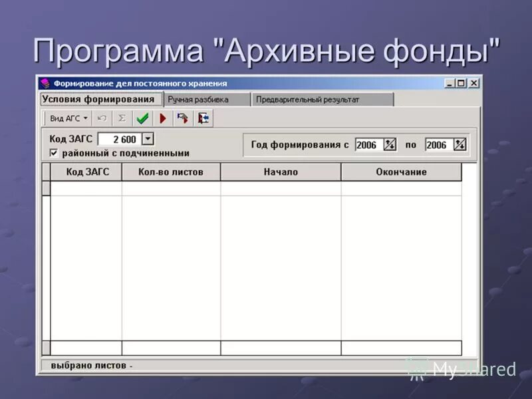
Task: Click the exit door icon on toolbar
Action: (203, 118)
